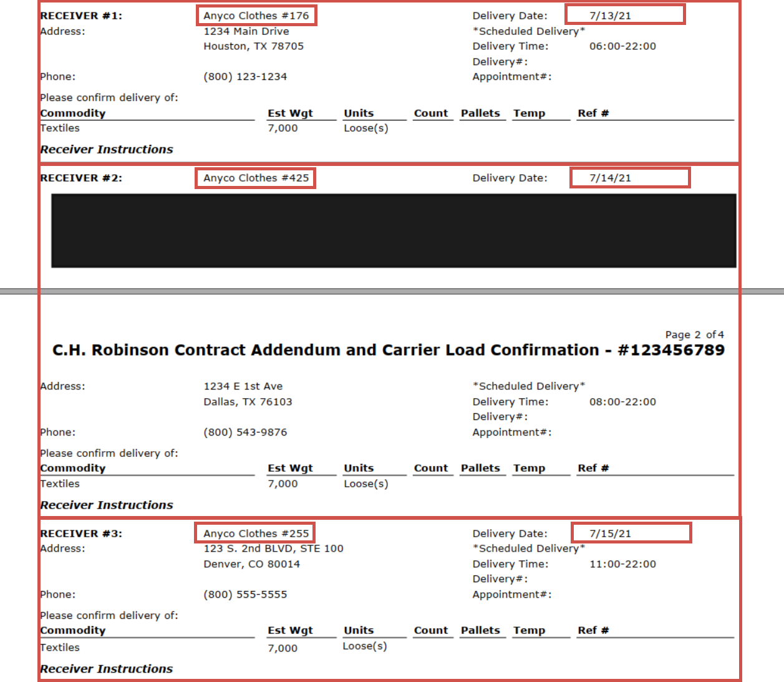Click RECEIVER #1 heading
Screen dimensions: 784x682
pos(81,16)
